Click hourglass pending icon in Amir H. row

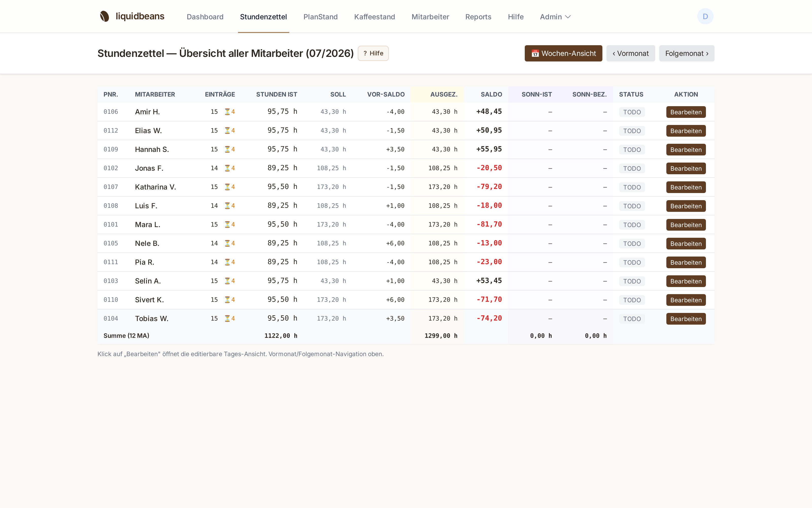[227, 112]
